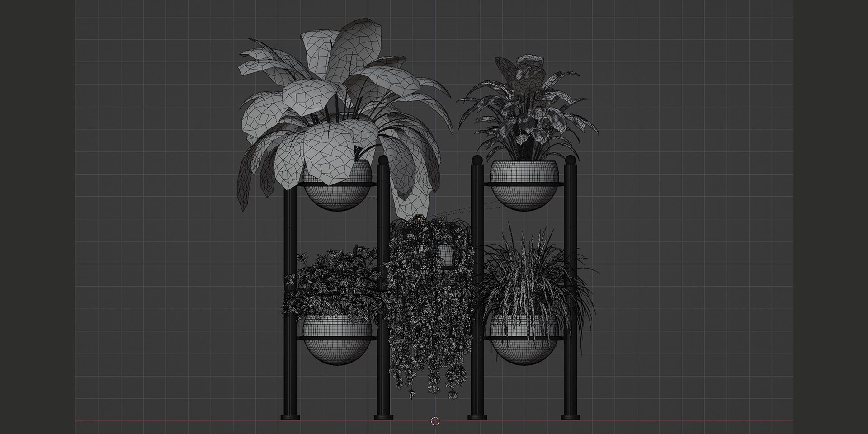The width and height of the screenshot is (868, 434).
Task: Select the right stand's inner left post
Action: [476, 289]
